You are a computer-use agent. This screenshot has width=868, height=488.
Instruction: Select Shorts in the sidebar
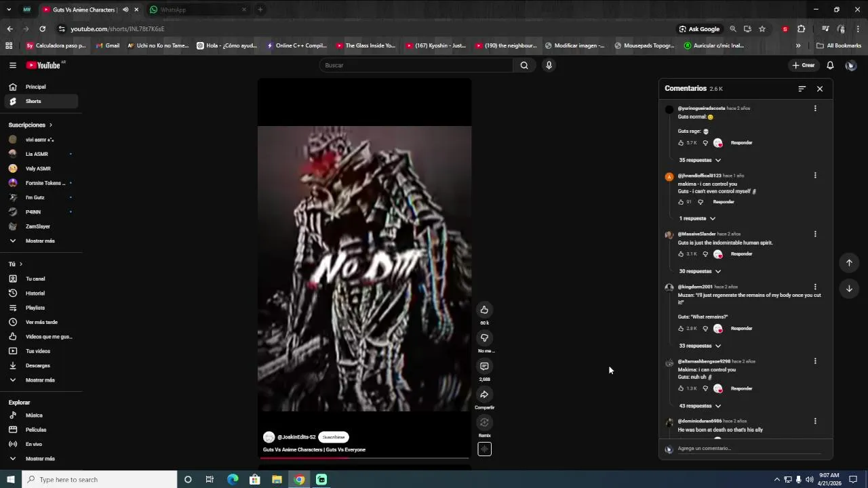pos(41,102)
